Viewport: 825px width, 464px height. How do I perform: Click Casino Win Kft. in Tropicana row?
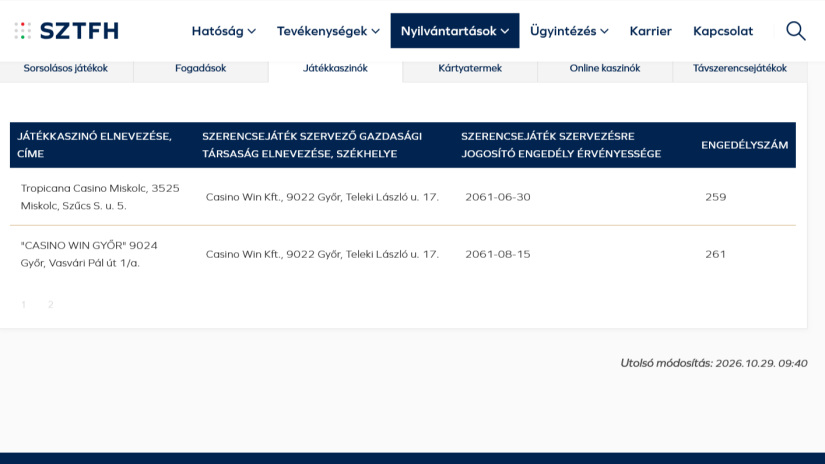coord(322,197)
